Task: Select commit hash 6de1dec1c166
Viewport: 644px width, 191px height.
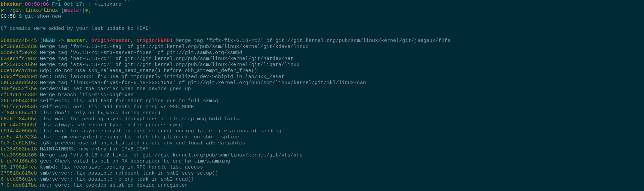Action: 19,71
